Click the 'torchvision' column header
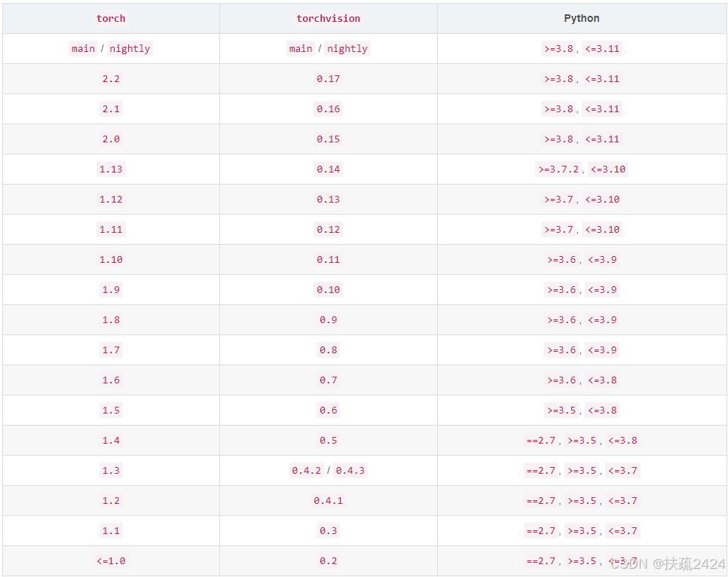The height and width of the screenshot is (577, 728). (x=329, y=19)
